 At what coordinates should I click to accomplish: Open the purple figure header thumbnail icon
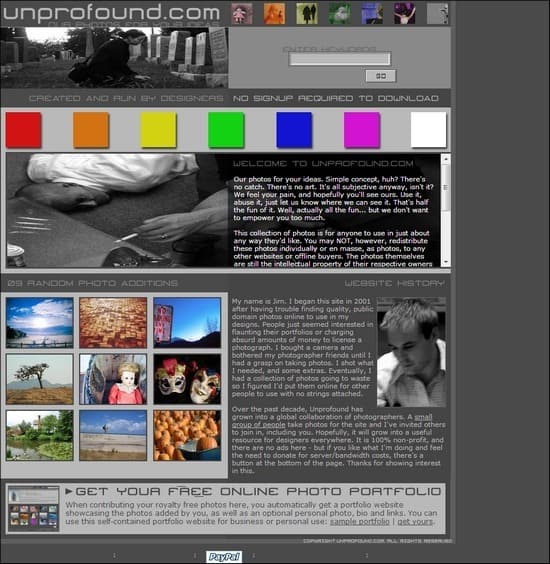pos(404,14)
